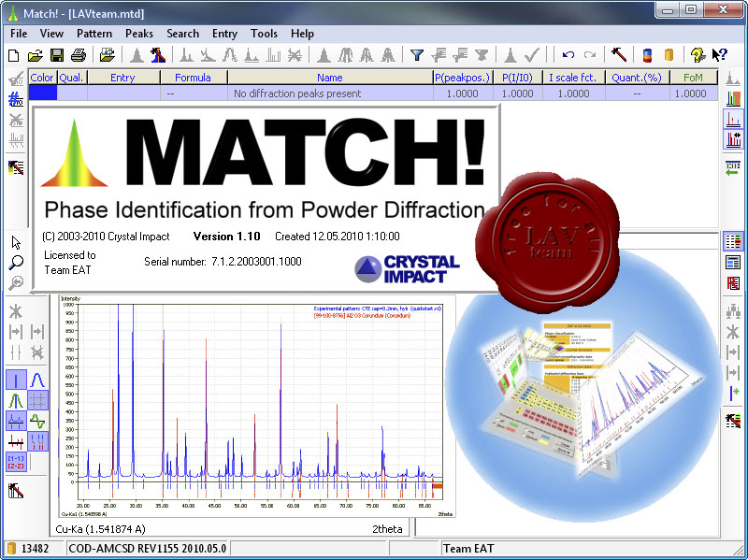Click the bar chart with orange area icon

(733, 99)
